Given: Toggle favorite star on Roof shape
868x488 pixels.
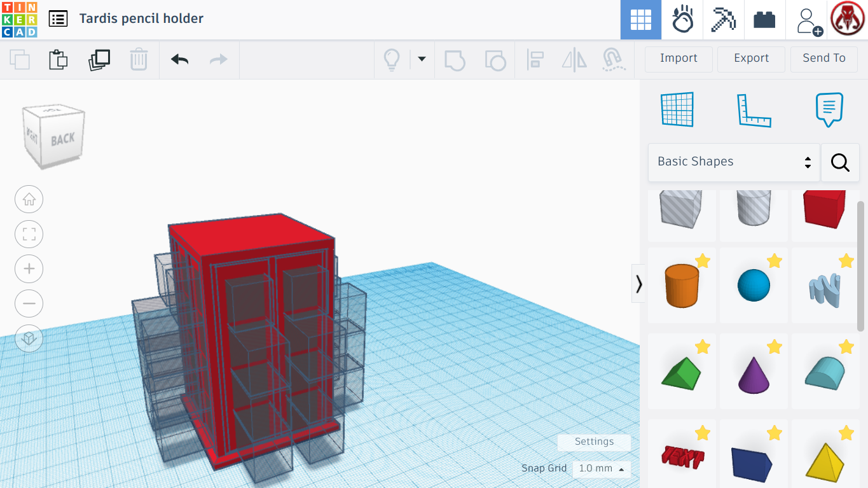Looking at the screenshot, I should 703,347.
